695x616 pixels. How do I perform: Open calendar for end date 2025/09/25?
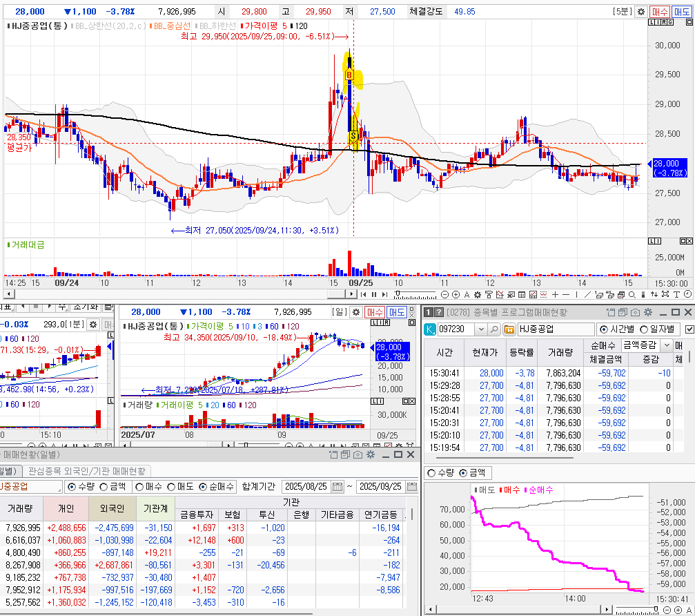click(x=412, y=486)
